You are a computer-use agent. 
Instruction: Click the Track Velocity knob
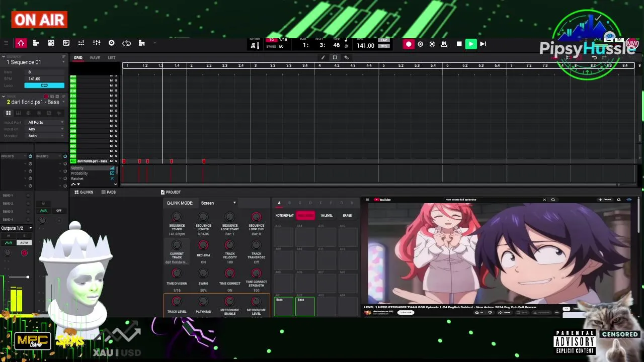point(229,245)
